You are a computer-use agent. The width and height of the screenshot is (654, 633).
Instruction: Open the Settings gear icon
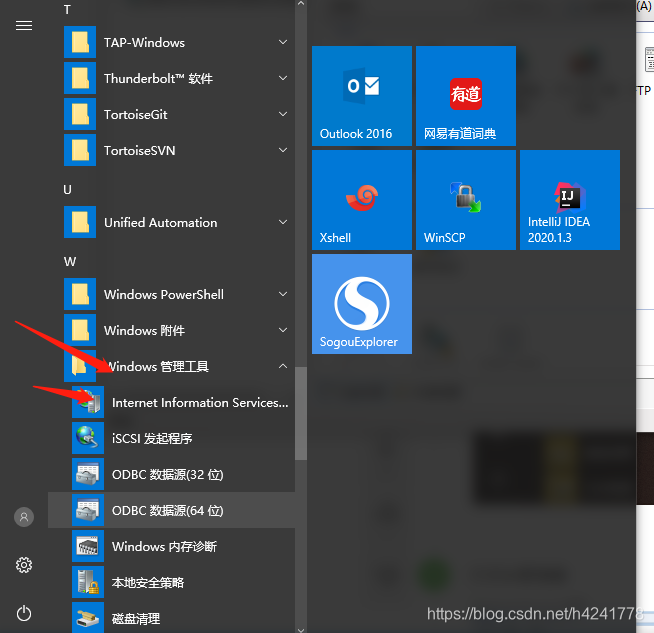click(x=24, y=565)
